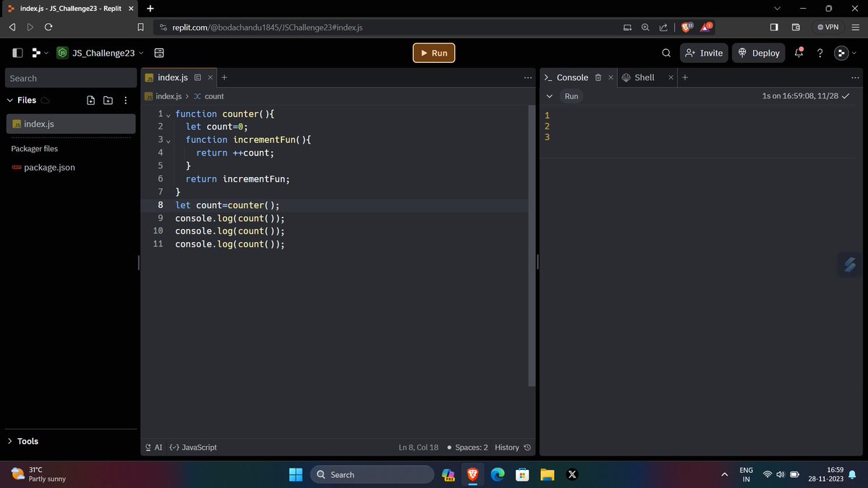This screenshot has width=868, height=488.
Task: Close the index.js editor tab
Action: tap(210, 77)
